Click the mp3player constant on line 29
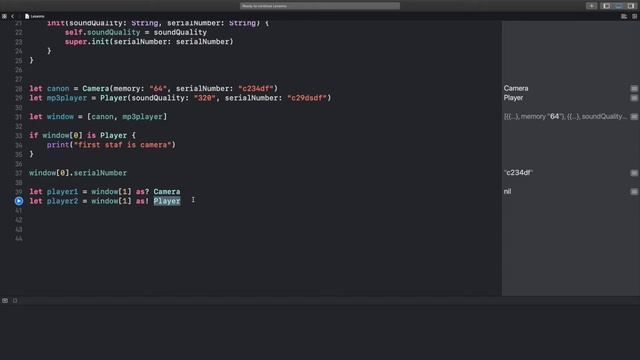The height and width of the screenshot is (360, 640). click(67, 98)
